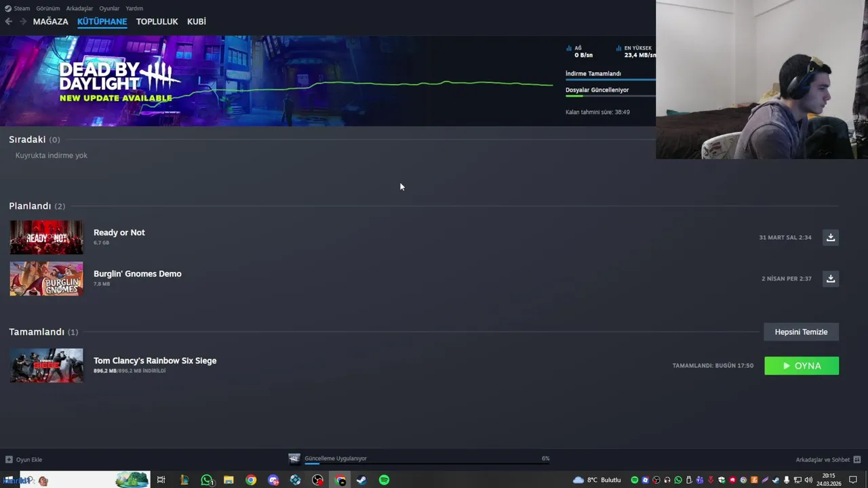Download Ready or Not now

pos(831,237)
